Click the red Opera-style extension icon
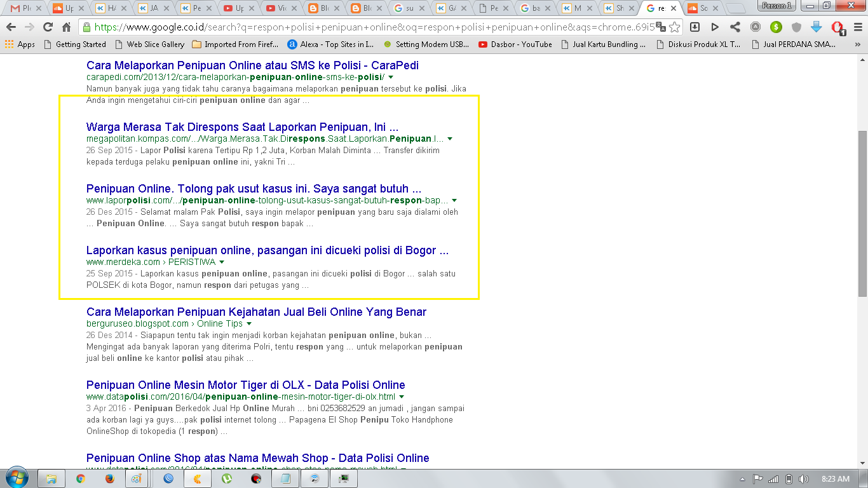This screenshot has height=488, width=868. click(x=837, y=28)
